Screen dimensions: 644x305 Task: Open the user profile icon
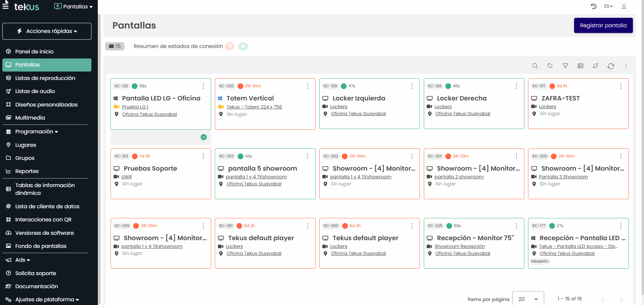pos(624,6)
